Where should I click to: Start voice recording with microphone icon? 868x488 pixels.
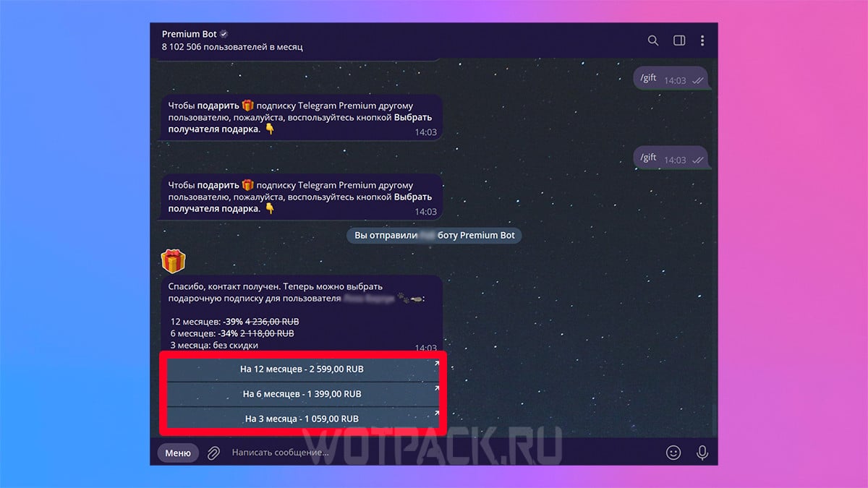tap(702, 453)
